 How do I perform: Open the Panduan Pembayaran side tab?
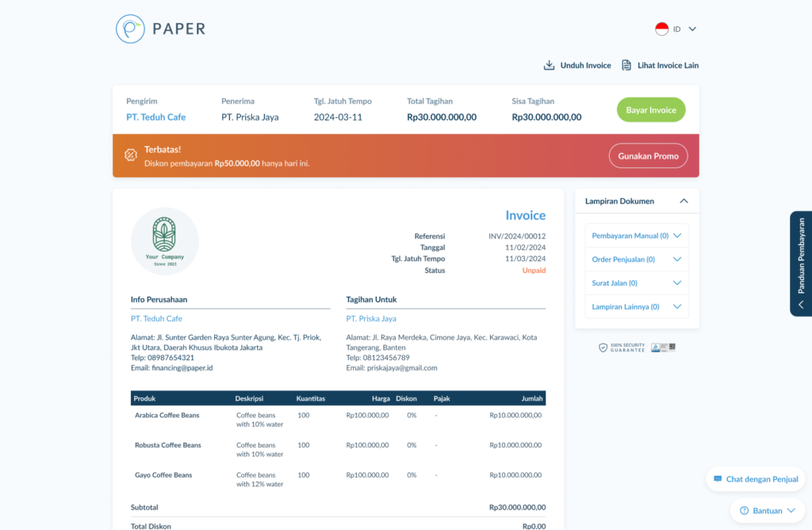click(x=801, y=264)
